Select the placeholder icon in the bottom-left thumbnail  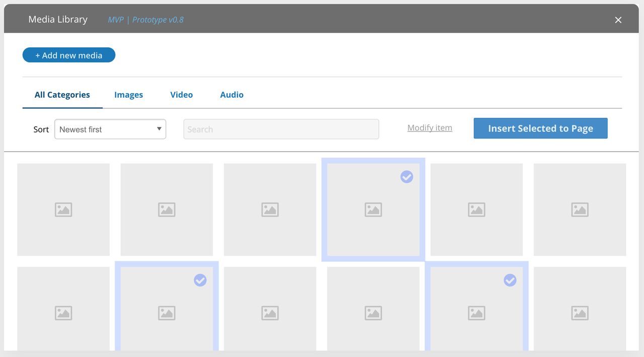[x=63, y=313]
